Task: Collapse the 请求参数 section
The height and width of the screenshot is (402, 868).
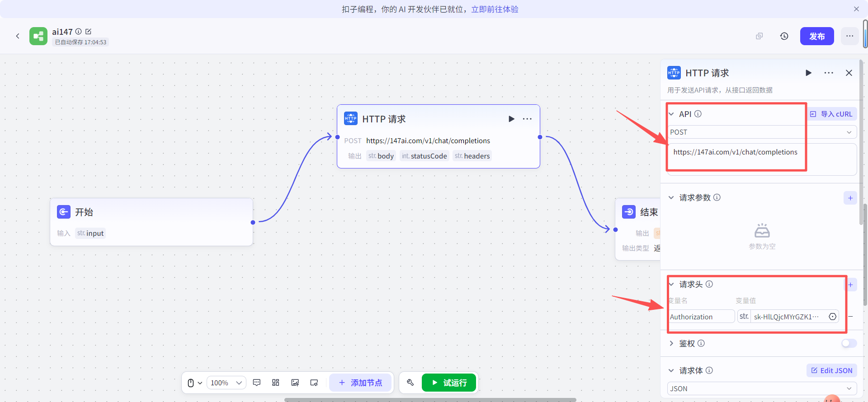Action: pos(671,197)
